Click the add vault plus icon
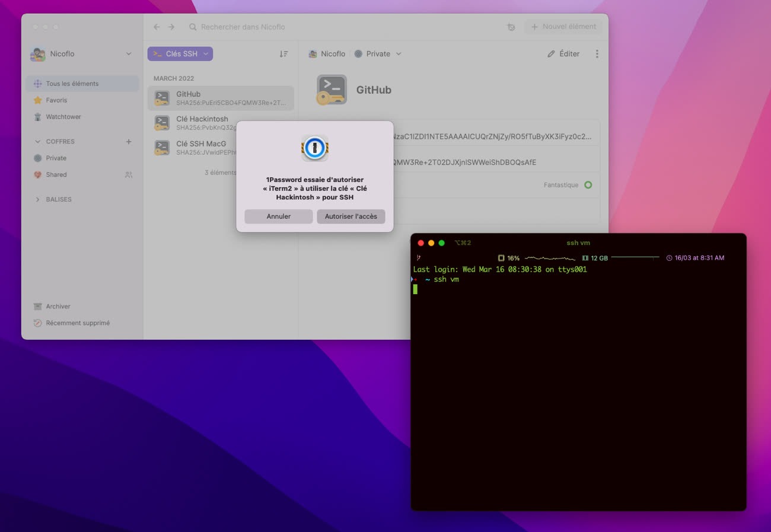 click(129, 142)
